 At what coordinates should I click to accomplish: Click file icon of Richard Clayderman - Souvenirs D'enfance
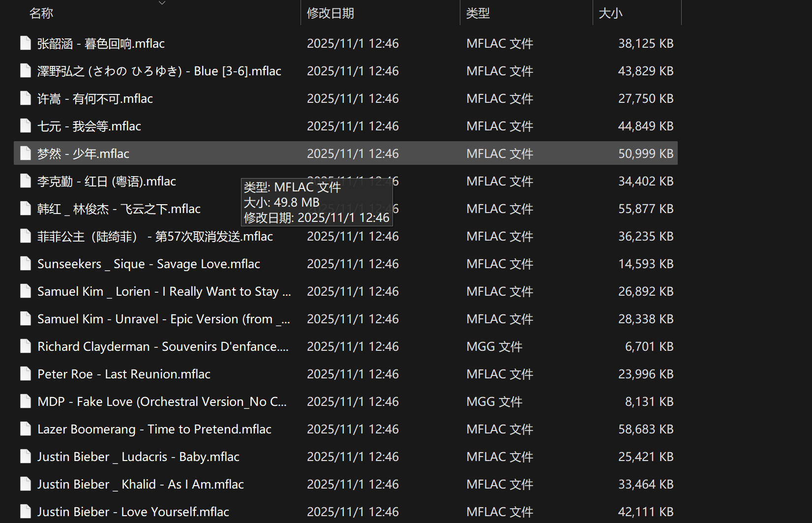pos(26,346)
